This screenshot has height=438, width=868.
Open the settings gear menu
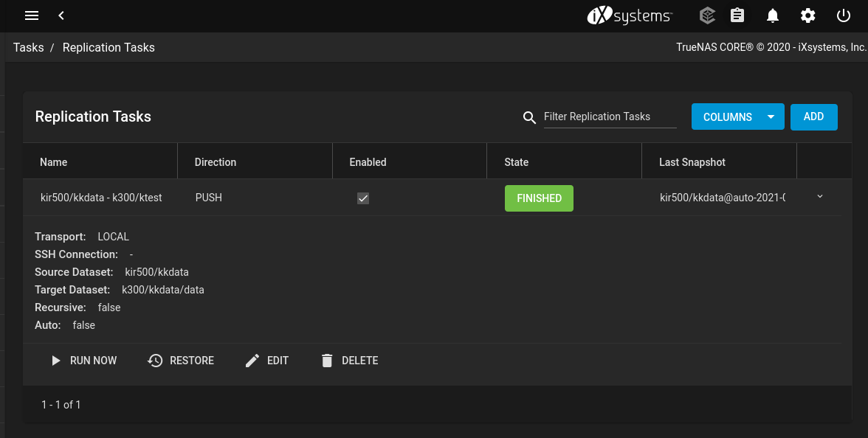pos(808,15)
